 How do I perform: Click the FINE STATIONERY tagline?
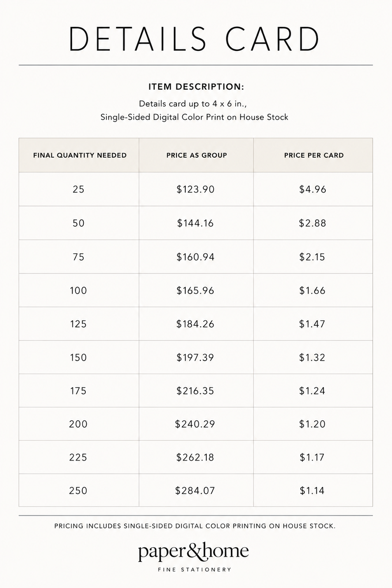(195, 570)
